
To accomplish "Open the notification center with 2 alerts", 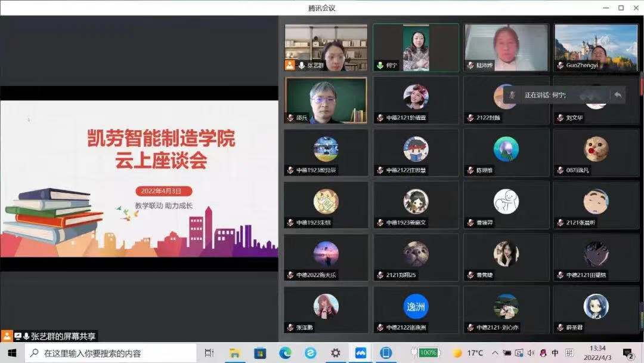I will pos(628,353).
